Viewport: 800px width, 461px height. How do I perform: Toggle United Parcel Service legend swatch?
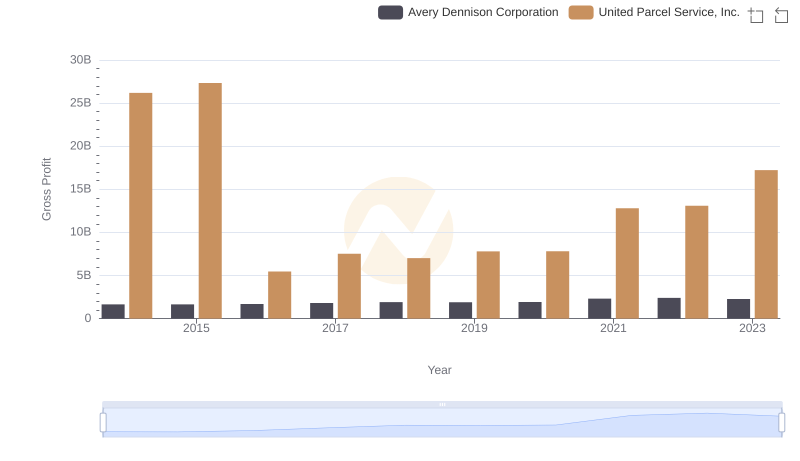click(581, 12)
